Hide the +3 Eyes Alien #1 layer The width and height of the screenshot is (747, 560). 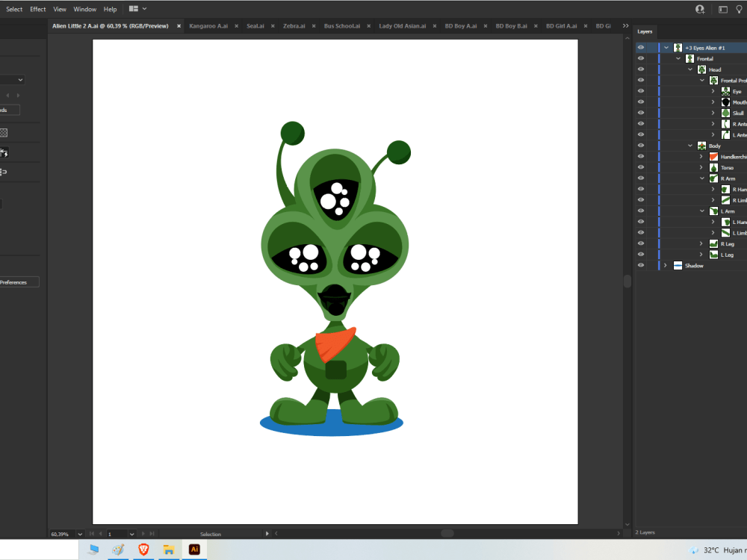point(640,47)
